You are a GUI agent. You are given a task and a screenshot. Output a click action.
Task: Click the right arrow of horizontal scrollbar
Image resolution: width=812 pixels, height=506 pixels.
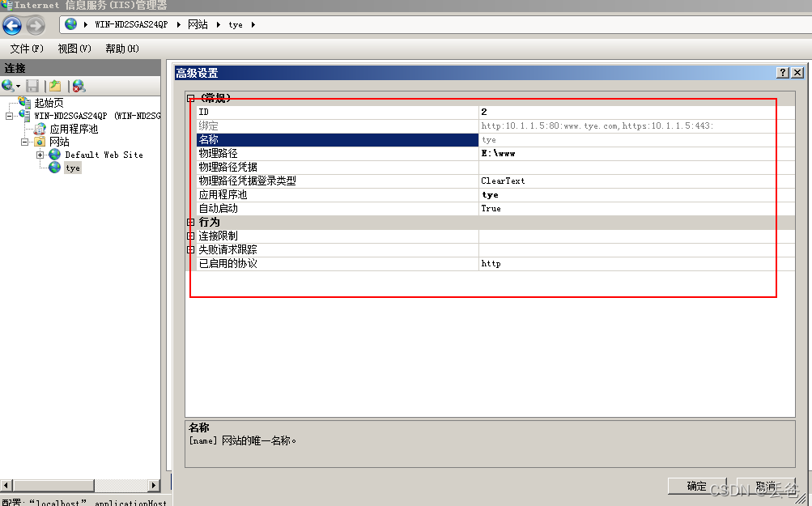click(154, 485)
